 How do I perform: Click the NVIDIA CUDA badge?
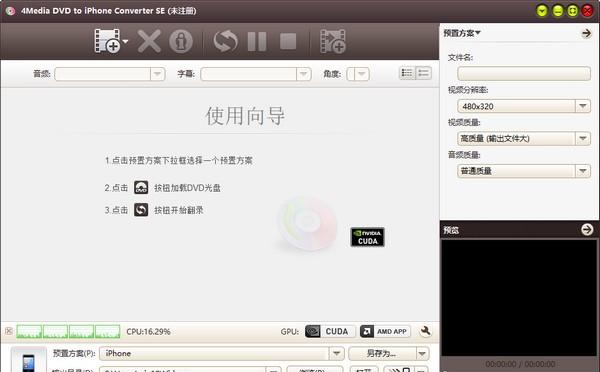pyautogui.click(x=367, y=237)
